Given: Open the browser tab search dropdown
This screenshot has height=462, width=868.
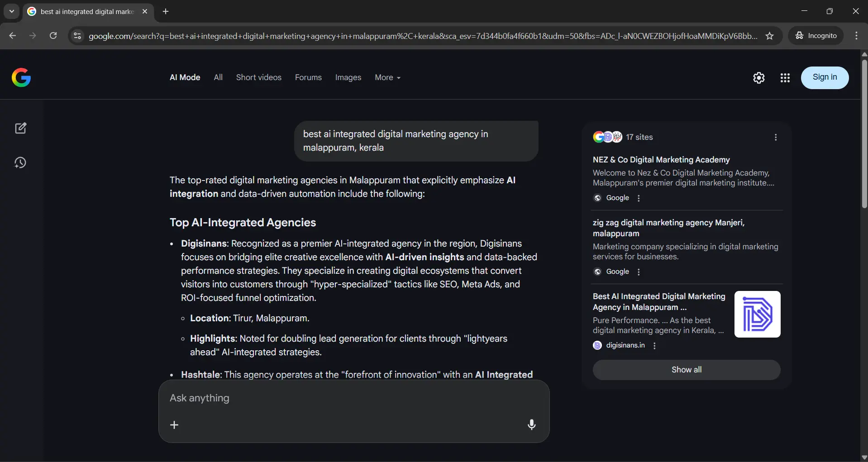Looking at the screenshot, I should pyautogui.click(x=11, y=11).
